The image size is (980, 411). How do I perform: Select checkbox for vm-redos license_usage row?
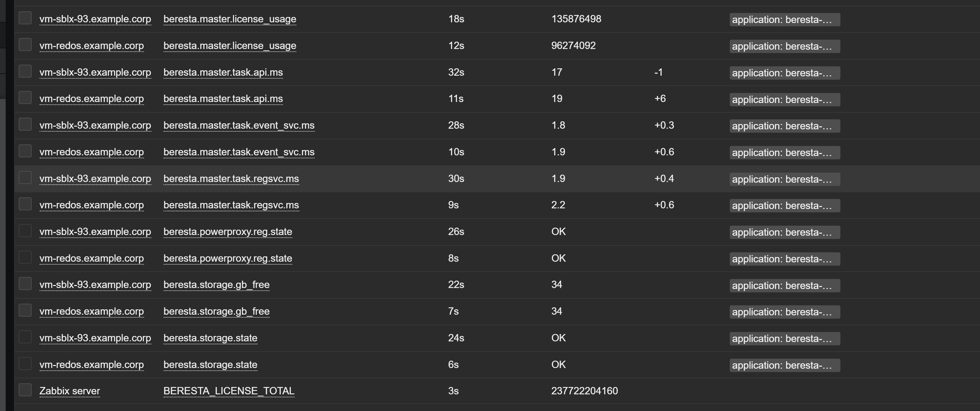point(25,45)
